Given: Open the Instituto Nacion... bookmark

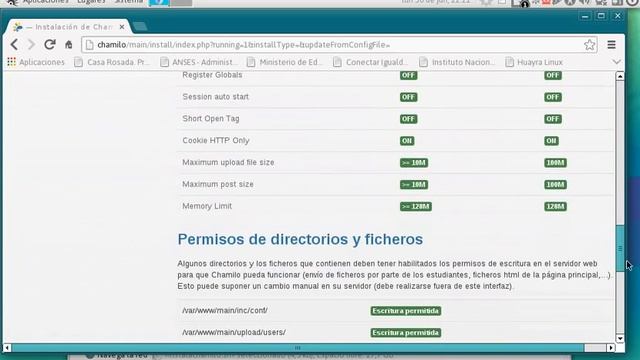Looking at the screenshot, I should 457,62.
